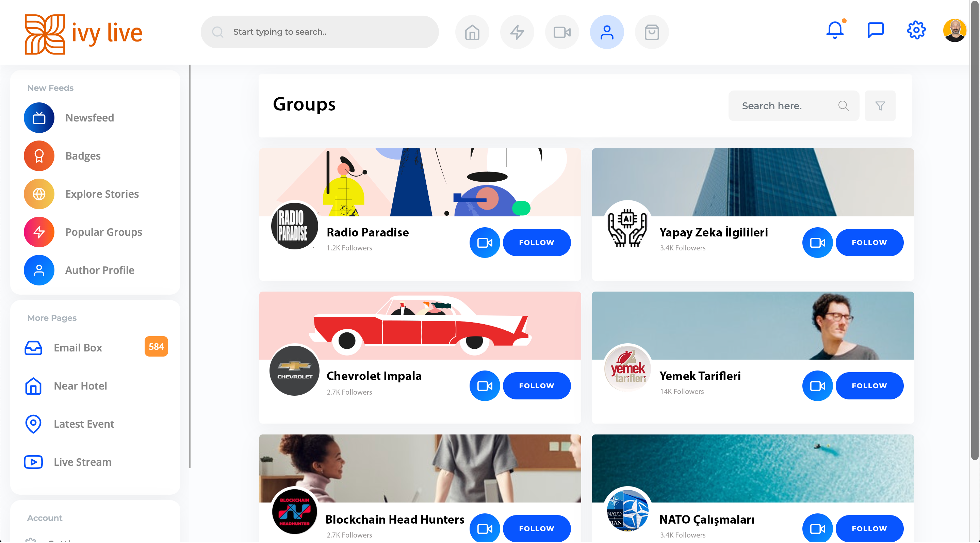Click the Badges ribbon icon
Viewport: 980px width, 543px height.
[39, 155]
